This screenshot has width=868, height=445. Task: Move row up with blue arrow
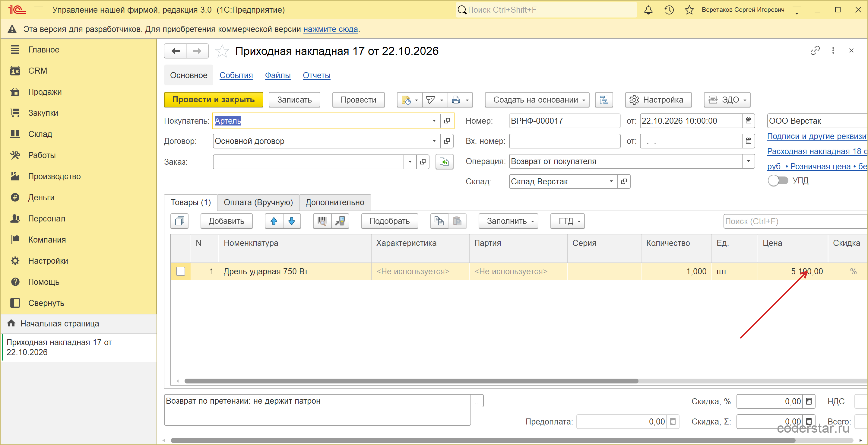point(274,221)
